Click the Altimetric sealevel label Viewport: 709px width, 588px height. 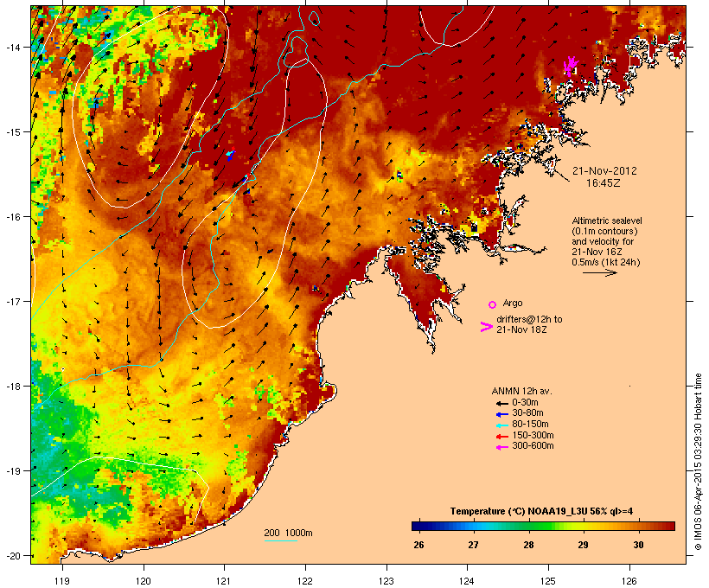coord(607,220)
